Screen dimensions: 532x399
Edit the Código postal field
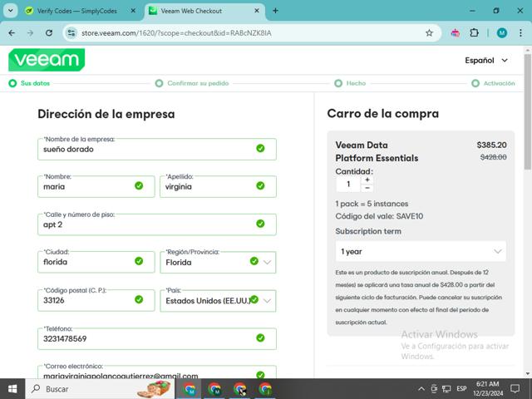coord(96,300)
